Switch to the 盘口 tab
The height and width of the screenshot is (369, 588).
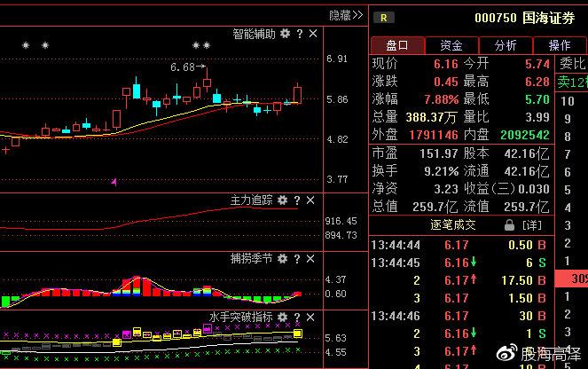[396, 45]
